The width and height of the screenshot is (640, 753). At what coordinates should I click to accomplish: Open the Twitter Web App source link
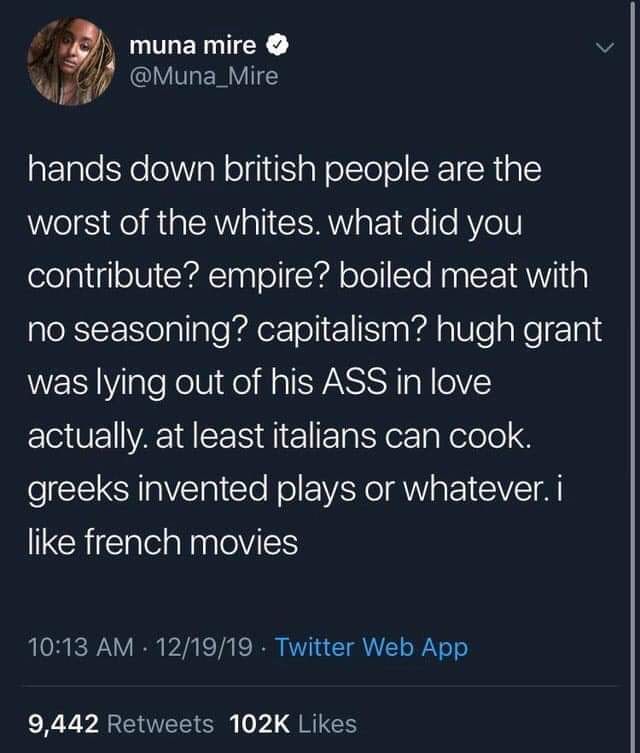coord(371,647)
